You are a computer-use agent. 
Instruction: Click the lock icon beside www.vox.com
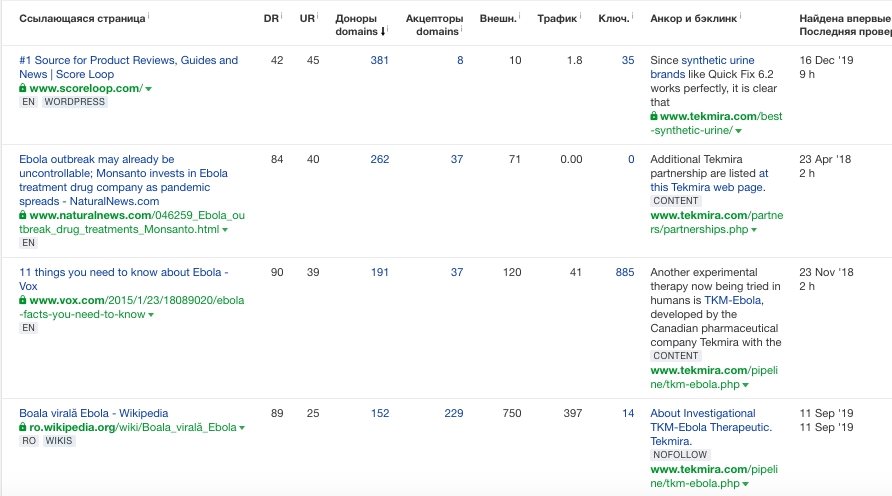click(22, 299)
